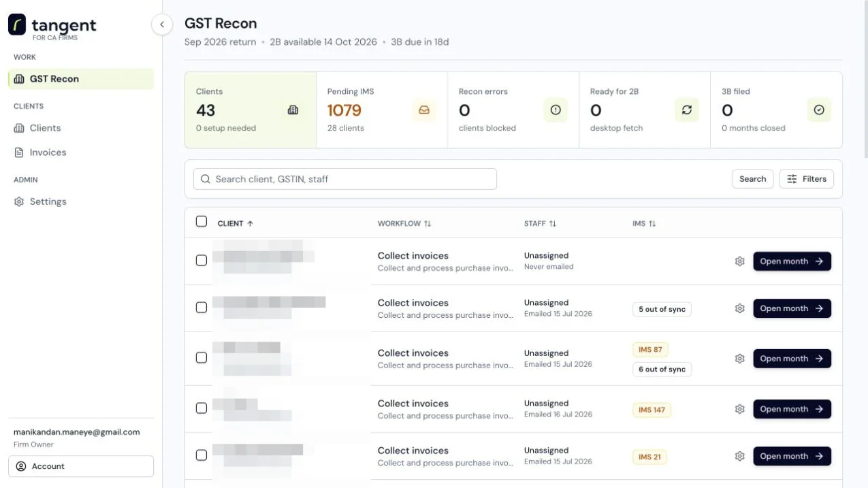Click the IMS 147 badge

point(652,410)
